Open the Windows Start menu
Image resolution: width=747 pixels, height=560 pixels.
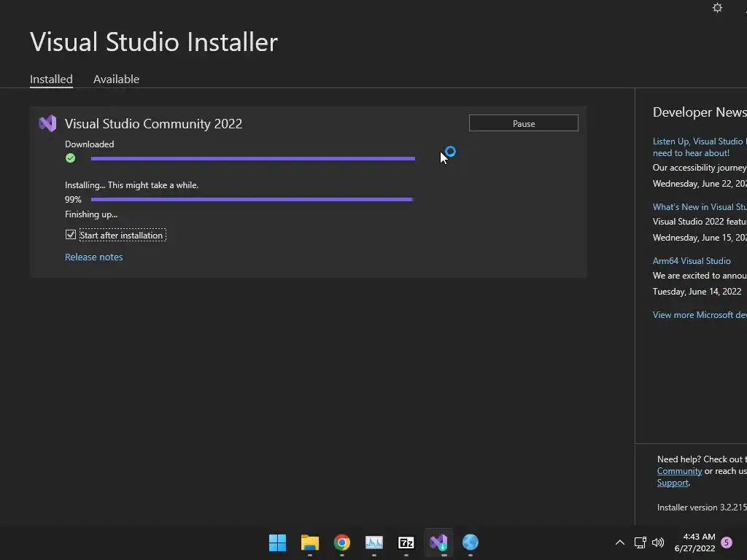(x=277, y=542)
